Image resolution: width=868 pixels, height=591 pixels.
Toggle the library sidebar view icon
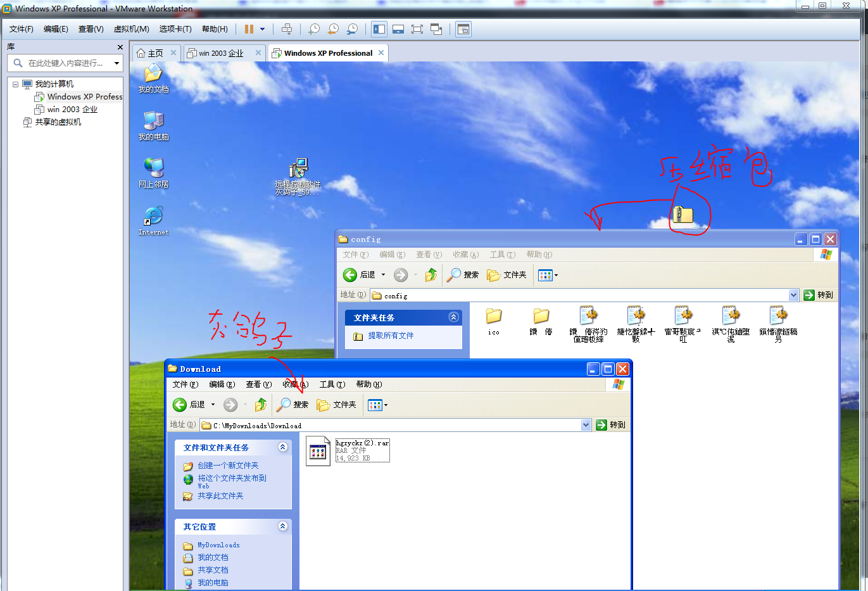tap(379, 29)
